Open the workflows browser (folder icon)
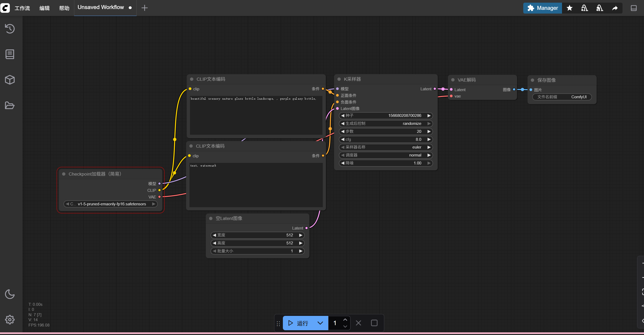 10,105
